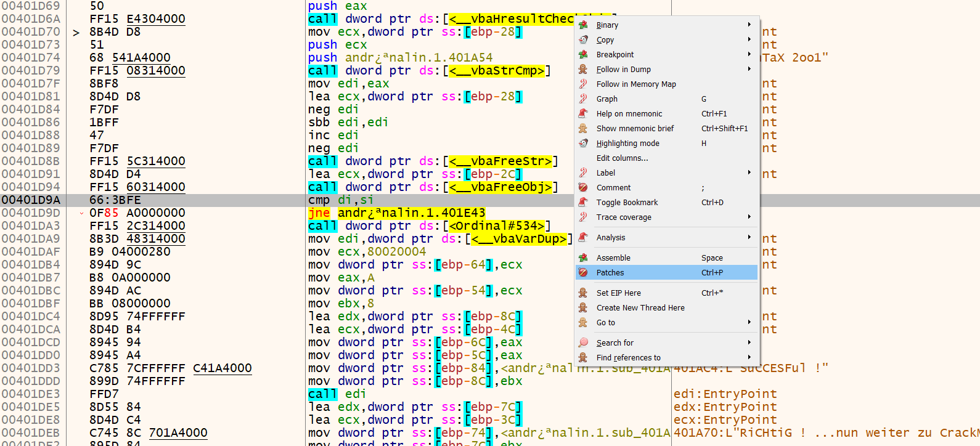Click the call __vbaFreeObj instruction
The height and width of the screenshot is (446, 980).
click(x=433, y=187)
